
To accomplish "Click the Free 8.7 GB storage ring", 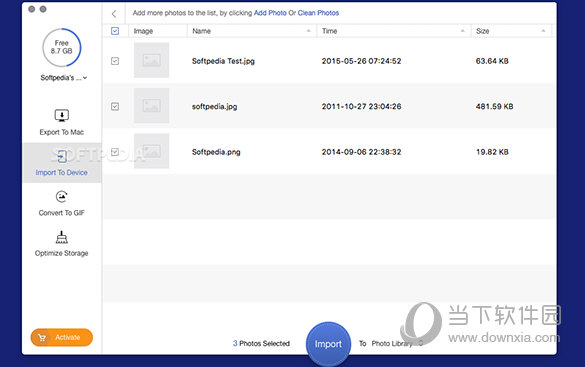I will click(62, 47).
